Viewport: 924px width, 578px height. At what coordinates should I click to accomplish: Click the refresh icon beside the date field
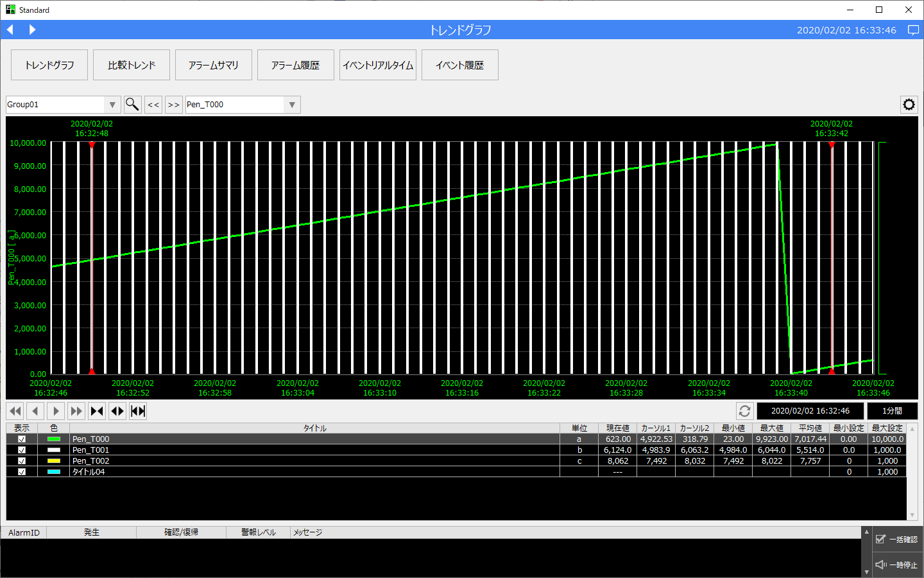[744, 411]
